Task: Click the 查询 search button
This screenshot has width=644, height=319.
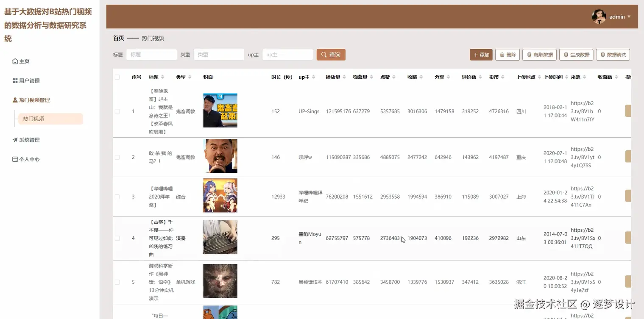Action: (x=331, y=55)
